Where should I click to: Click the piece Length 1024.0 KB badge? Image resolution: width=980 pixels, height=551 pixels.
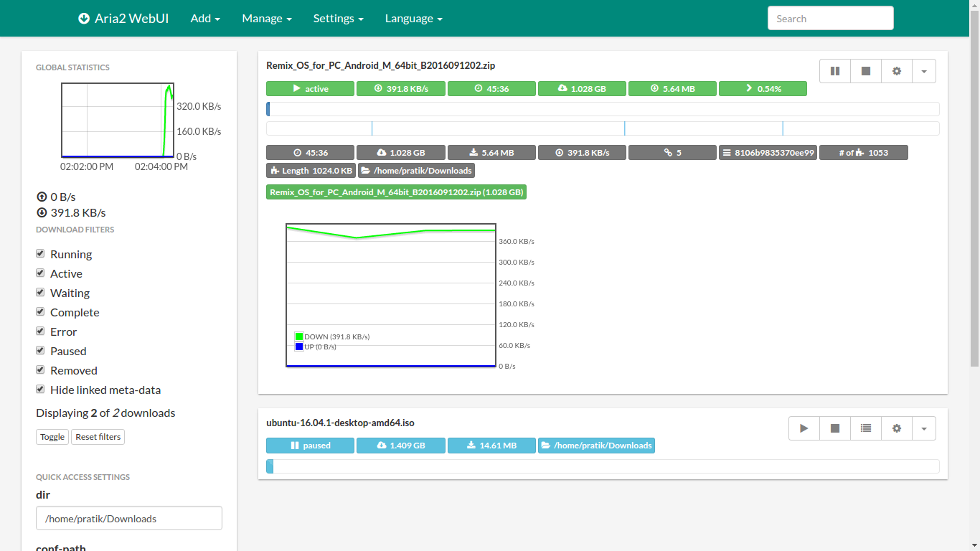pos(311,171)
